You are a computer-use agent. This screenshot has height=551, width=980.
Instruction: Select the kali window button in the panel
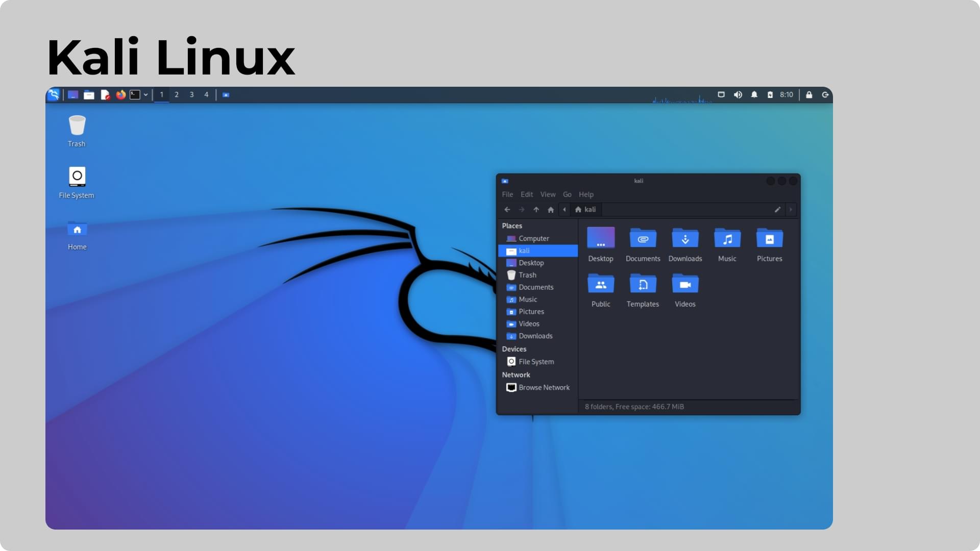226,95
